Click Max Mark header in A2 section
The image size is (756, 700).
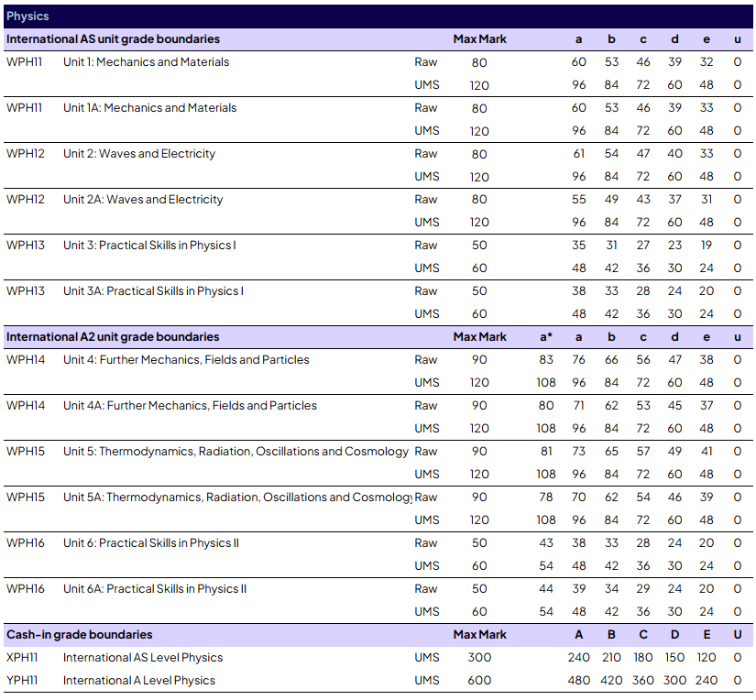coord(480,337)
